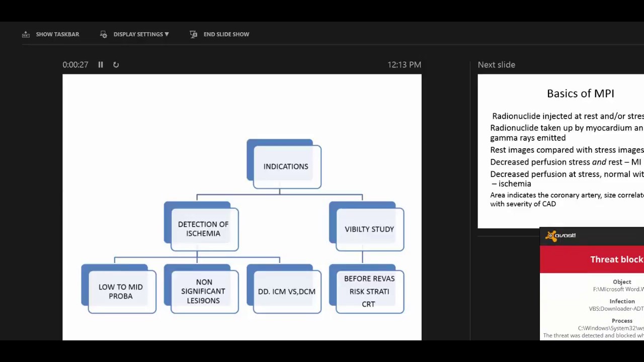Click 'Decreased perfusion stress and rest – MI' line
644x362 pixels.
tap(566, 162)
